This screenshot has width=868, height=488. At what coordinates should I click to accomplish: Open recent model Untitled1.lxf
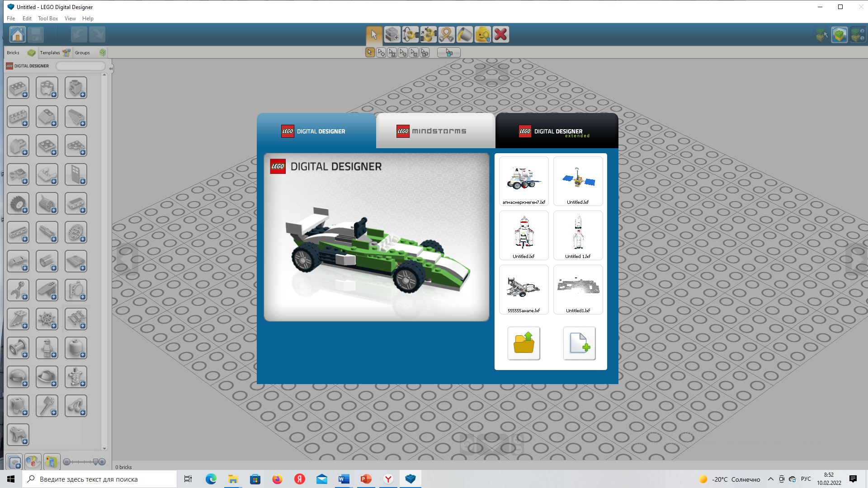[x=578, y=290]
